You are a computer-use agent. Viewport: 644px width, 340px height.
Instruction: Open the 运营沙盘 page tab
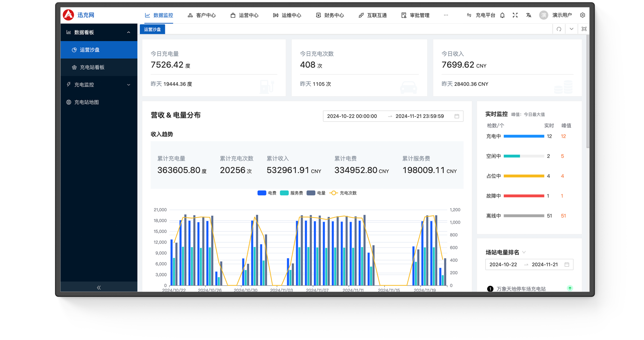[152, 29]
